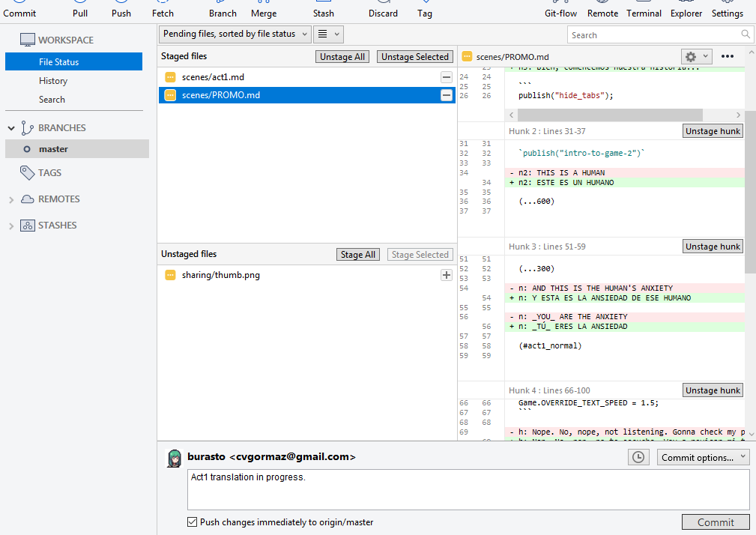This screenshot has height=535, width=756.
Task: Open the Merge toolbar action
Action: coord(264,9)
